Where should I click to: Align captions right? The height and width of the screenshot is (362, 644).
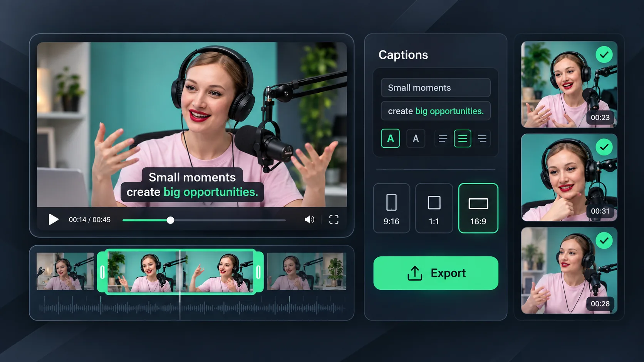pyautogui.click(x=482, y=138)
